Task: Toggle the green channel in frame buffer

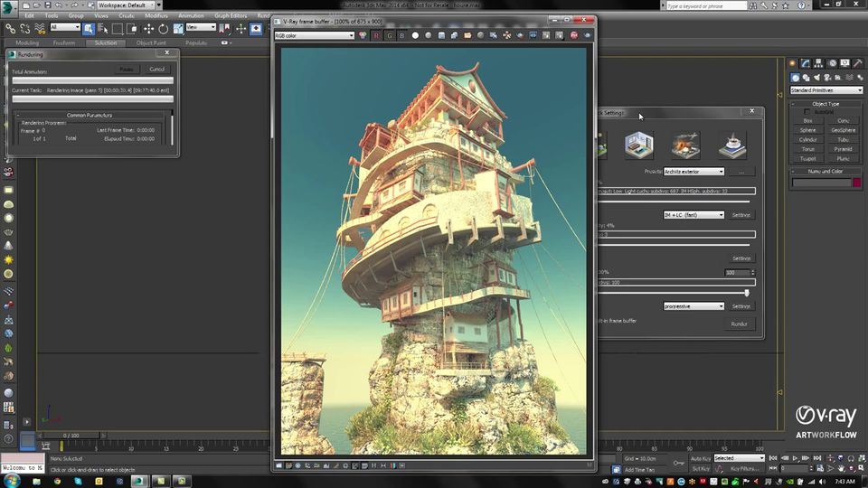Action: (x=389, y=35)
